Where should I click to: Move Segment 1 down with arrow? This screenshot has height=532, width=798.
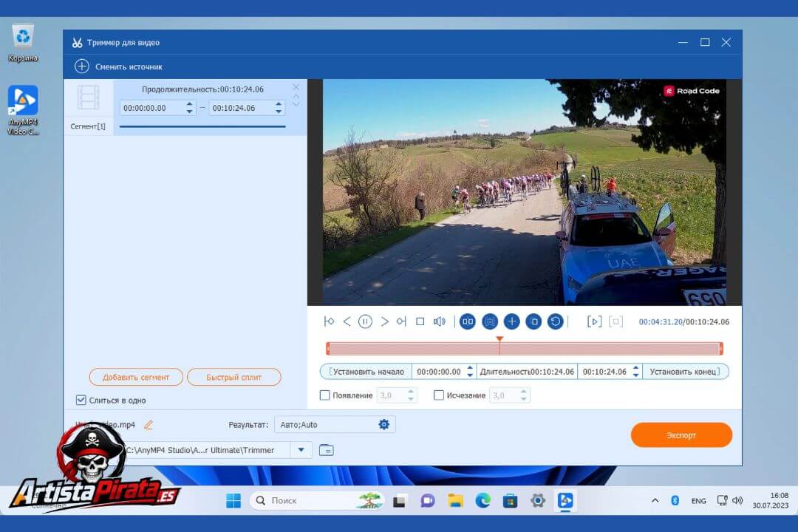point(296,104)
